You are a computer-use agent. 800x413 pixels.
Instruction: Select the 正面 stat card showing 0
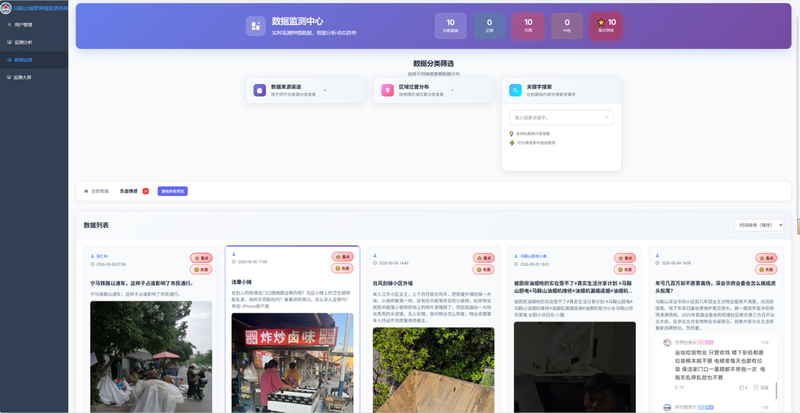pyautogui.click(x=489, y=26)
